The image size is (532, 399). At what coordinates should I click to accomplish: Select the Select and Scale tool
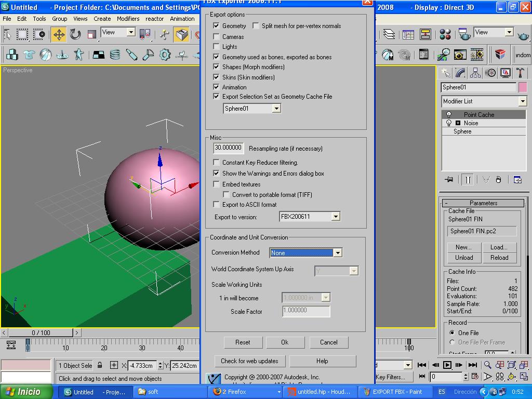pyautogui.click(x=91, y=34)
